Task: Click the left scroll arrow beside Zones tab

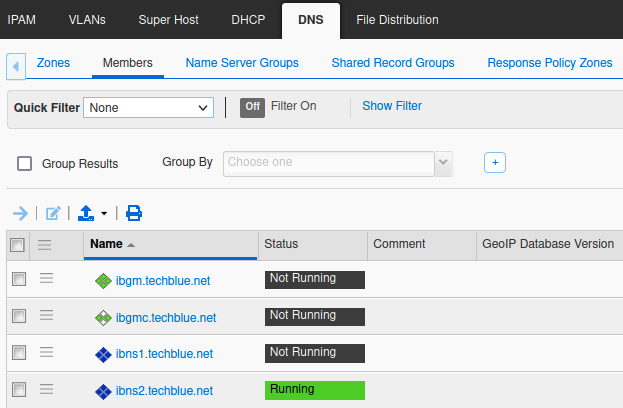Action: coord(16,66)
